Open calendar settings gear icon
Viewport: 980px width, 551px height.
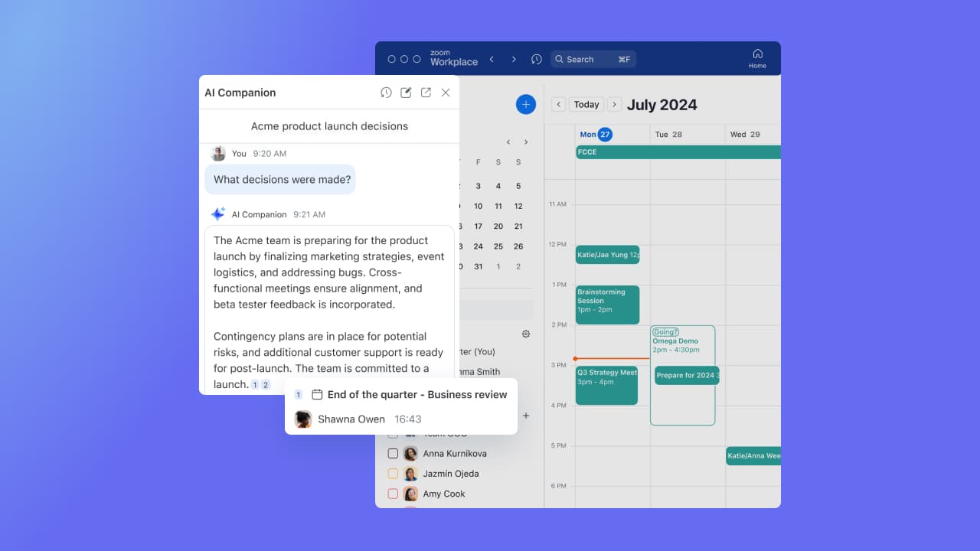click(526, 334)
